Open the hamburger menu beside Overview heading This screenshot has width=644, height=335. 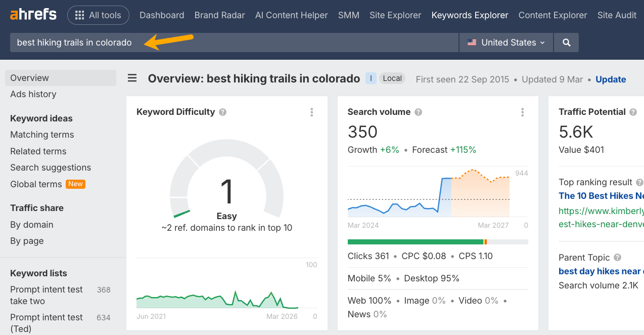(x=132, y=78)
